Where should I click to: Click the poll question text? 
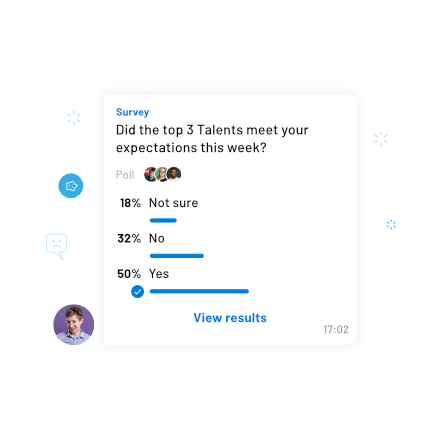coord(212,139)
